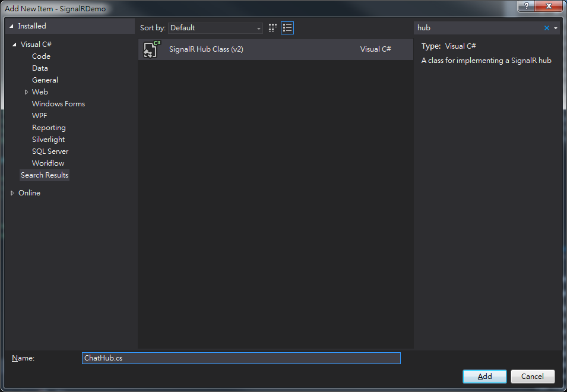Click the SignalR Hub Class template icon
Image resolution: width=567 pixels, height=392 pixels.
pyautogui.click(x=151, y=49)
